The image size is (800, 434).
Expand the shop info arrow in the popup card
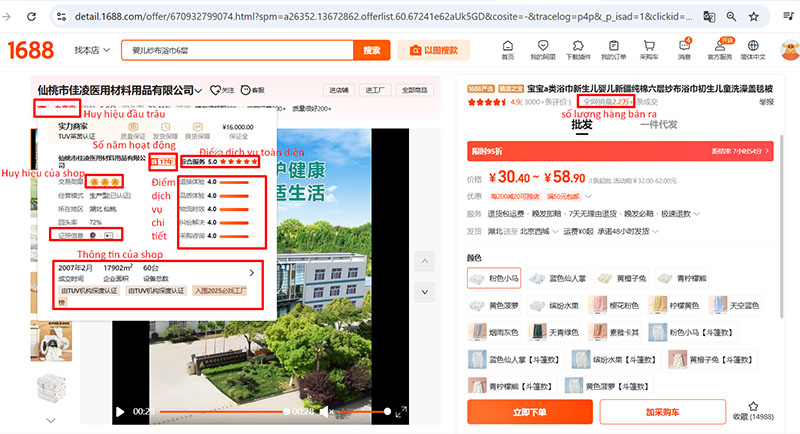pyautogui.click(x=251, y=271)
